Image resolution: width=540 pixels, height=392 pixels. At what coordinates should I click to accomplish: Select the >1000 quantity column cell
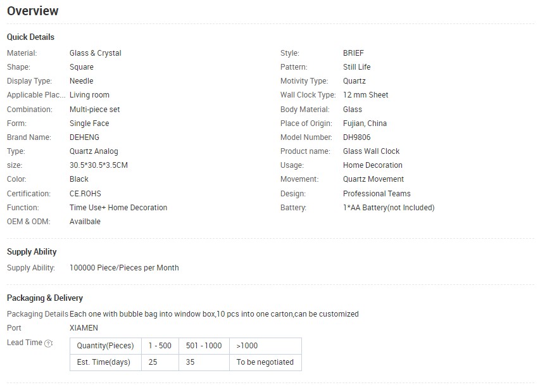(265, 346)
